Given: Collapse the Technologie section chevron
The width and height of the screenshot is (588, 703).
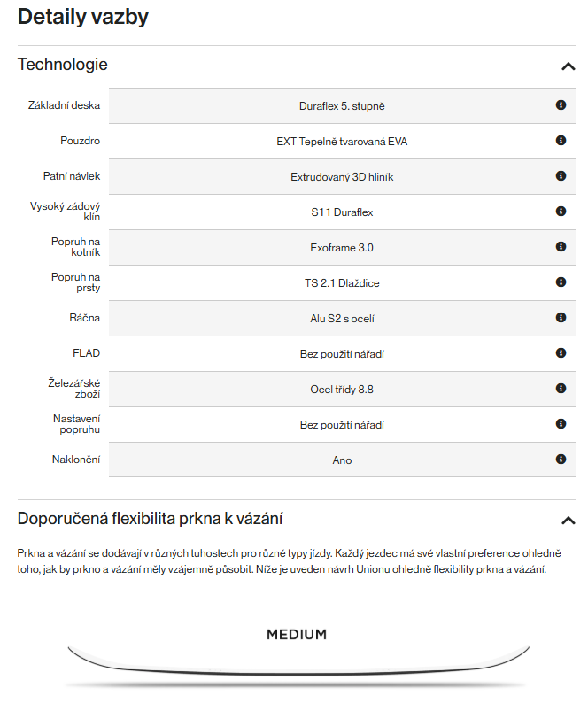Looking at the screenshot, I should tap(569, 66).
